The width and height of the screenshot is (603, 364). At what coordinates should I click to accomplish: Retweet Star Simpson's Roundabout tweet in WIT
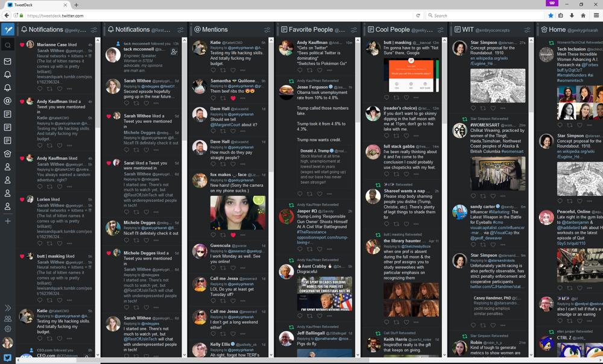click(x=484, y=108)
